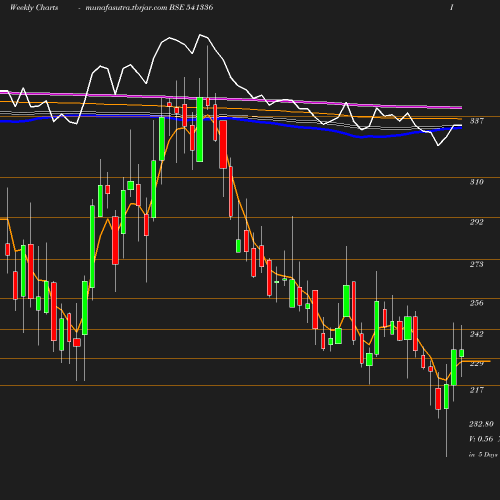Click the munafasutra.tbrjar.com BSE 541336 label
This screenshot has height=500, width=500.
coord(149,7)
